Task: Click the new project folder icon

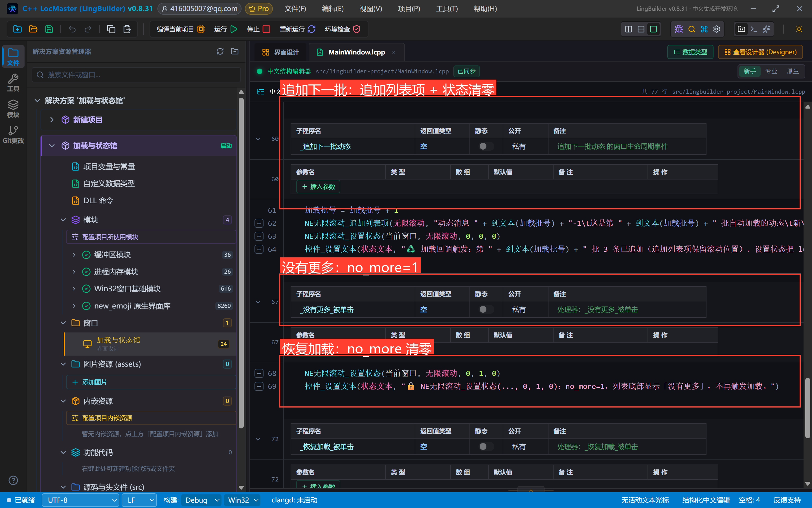Action: pos(17,29)
